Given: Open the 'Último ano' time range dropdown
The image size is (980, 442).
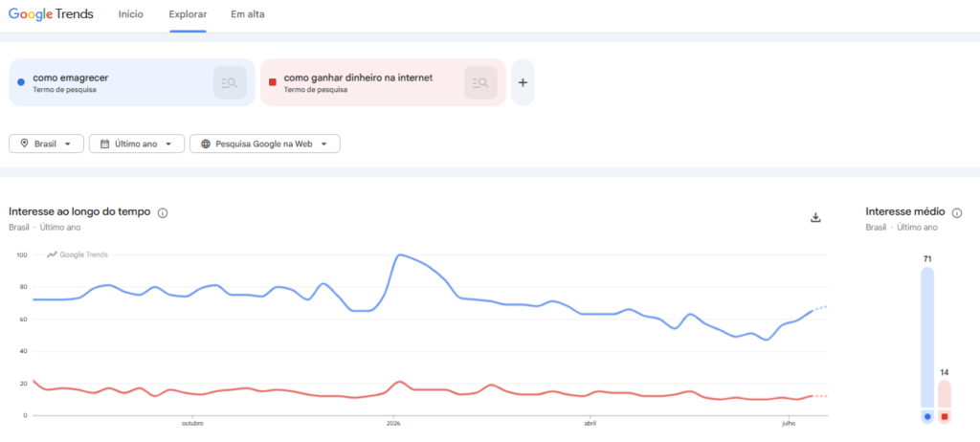Looking at the screenshot, I should [137, 144].
